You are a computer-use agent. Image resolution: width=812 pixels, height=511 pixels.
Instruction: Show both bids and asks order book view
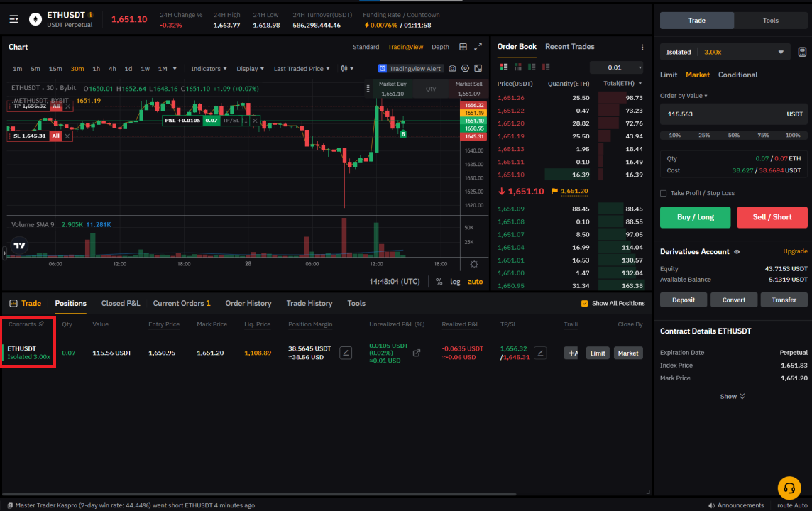503,67
